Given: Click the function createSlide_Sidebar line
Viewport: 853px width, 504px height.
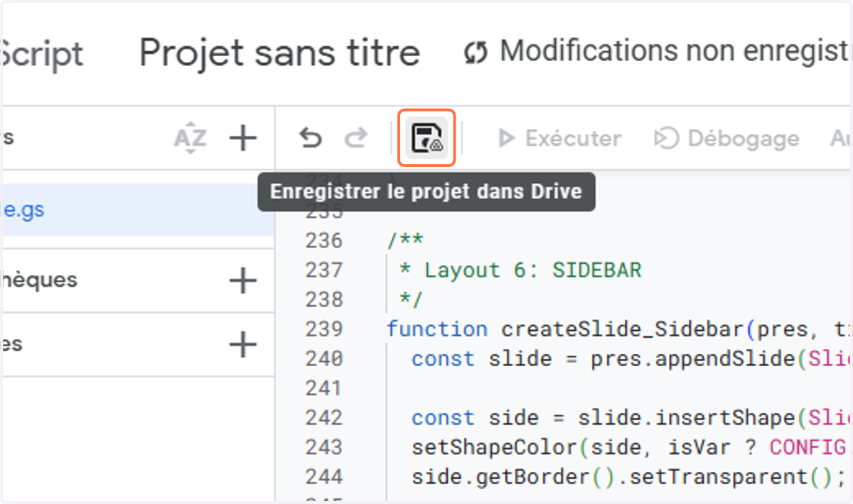Looking at the screenshot, I should tap(619, 329).
